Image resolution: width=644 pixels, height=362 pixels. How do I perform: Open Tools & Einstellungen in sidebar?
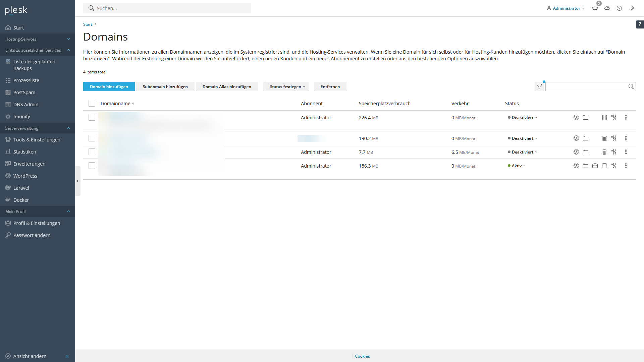click(x=37, y=140)
